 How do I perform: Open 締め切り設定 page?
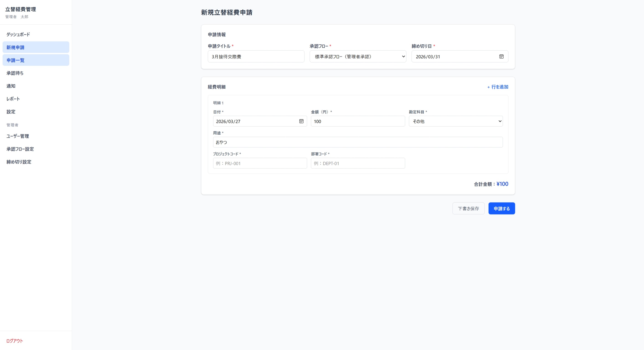pos(19,162)
